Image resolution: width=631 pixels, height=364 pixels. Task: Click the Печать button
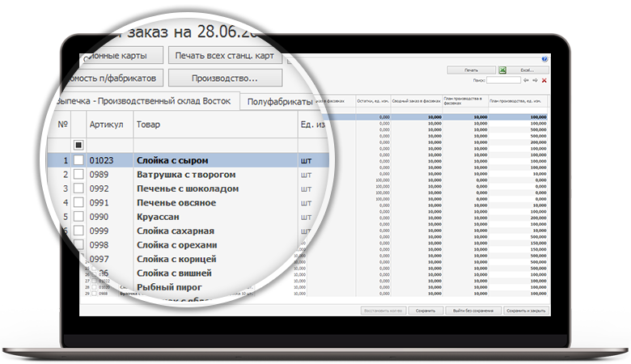(471, 70)
